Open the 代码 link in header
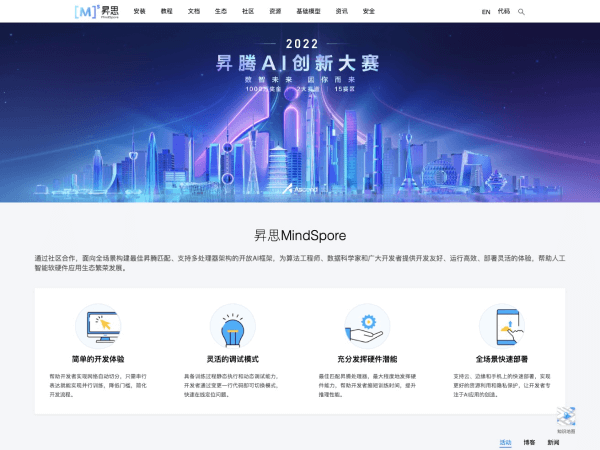 [503, 12]
